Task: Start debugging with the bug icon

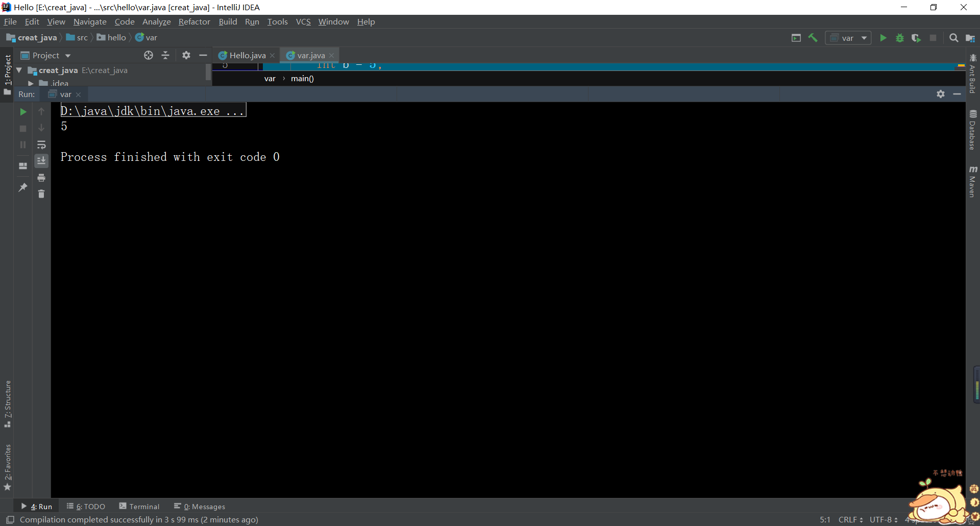Action: point(900,38)
